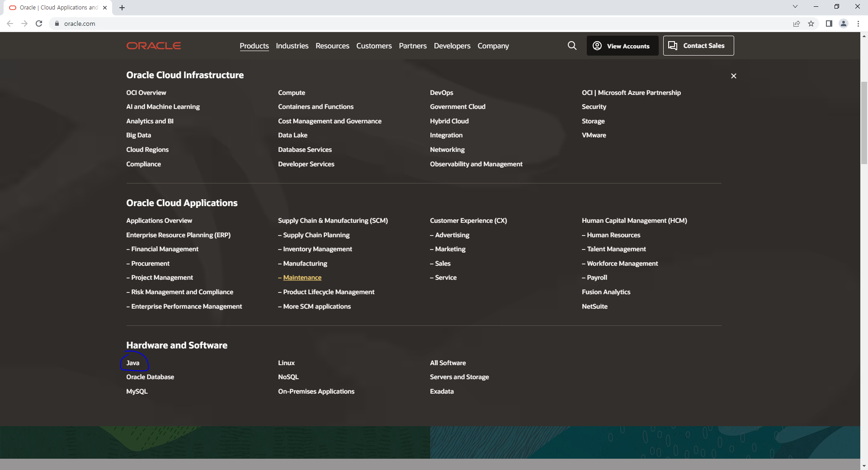The image size is (868, 470).
Task: Open the Java link
Action: (x=133, y=363)
